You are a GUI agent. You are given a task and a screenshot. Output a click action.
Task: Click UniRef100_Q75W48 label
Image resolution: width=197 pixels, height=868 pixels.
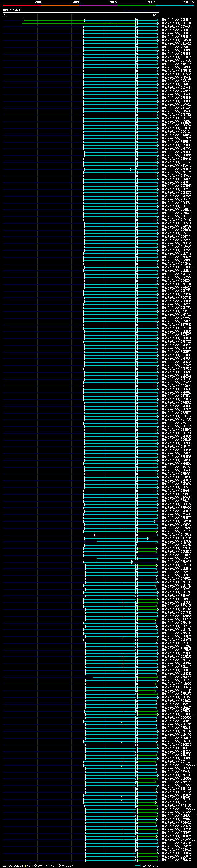176,819
